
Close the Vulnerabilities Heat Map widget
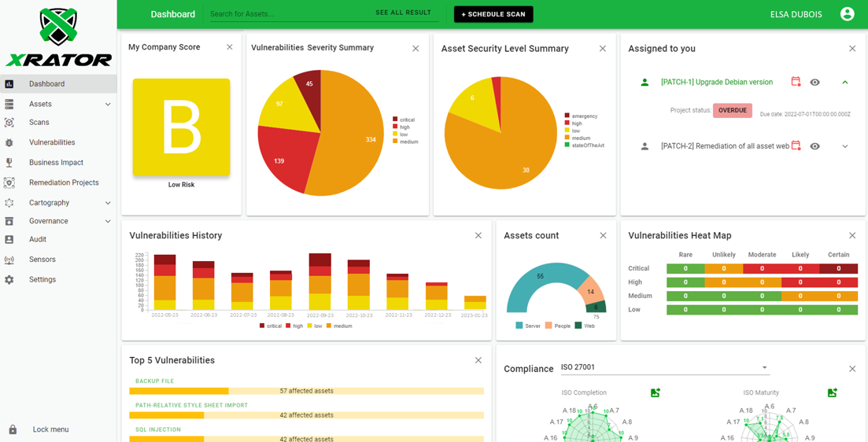point(852,236)
